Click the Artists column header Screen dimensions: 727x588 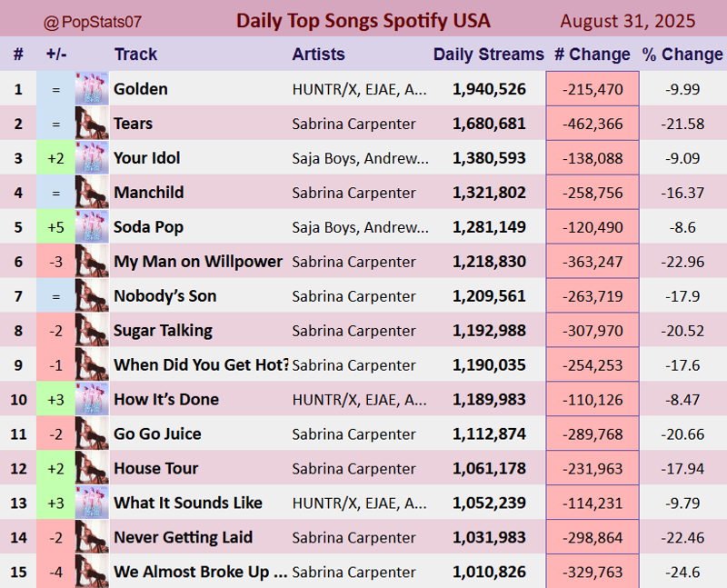(x=319, y=55)
